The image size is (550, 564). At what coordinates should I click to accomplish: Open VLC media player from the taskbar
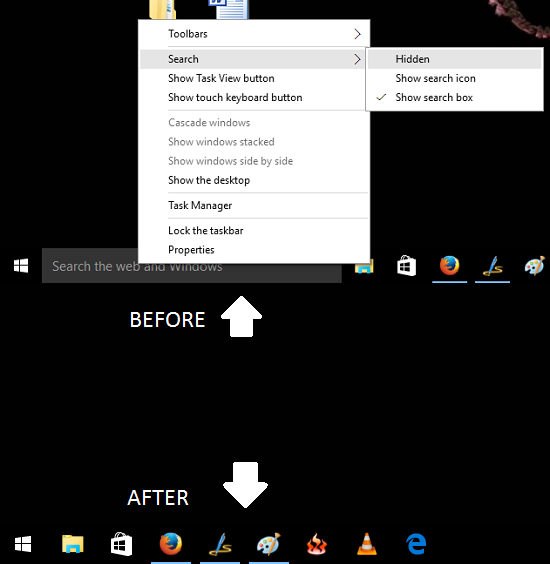coord(367,543)
